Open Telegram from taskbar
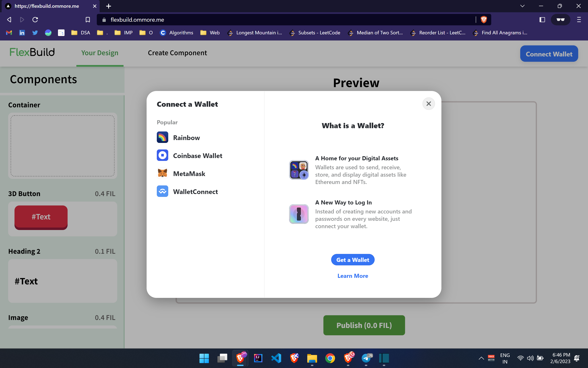Screen dimensions: 588x368 [366, 358]
